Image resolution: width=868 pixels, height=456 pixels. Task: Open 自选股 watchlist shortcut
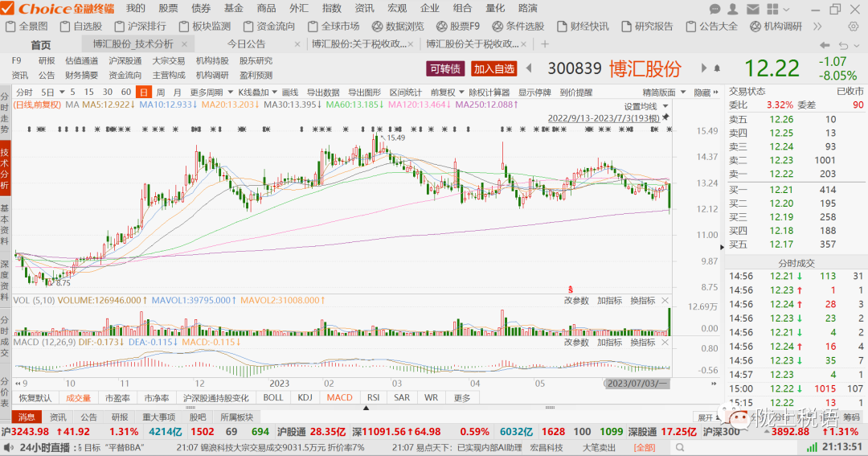(81, 26)
